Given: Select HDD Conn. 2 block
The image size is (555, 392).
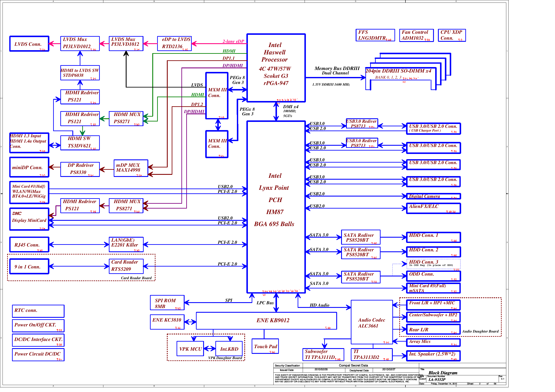Looking at the screenshot, I should click(433, 252).
